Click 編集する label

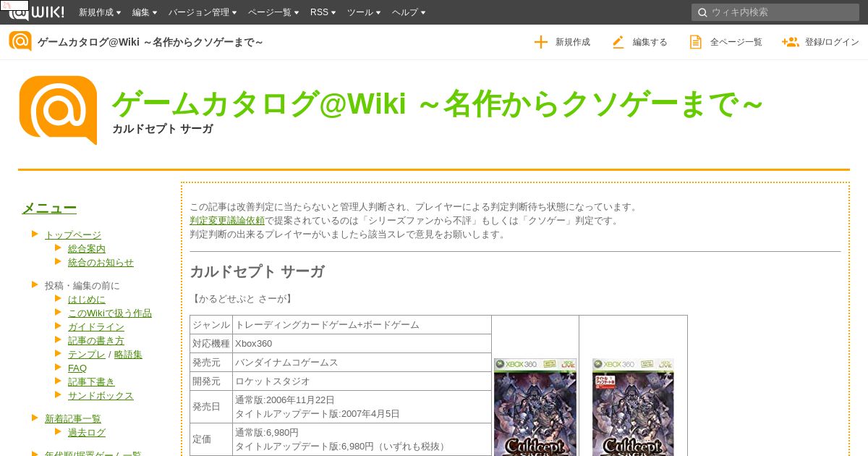(x=650, y=42)
